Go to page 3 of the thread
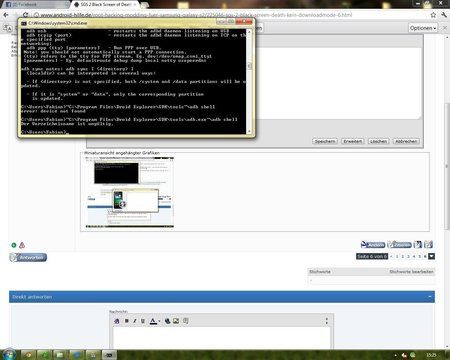Viewport: 450px width, 360px height. (408, 256)
